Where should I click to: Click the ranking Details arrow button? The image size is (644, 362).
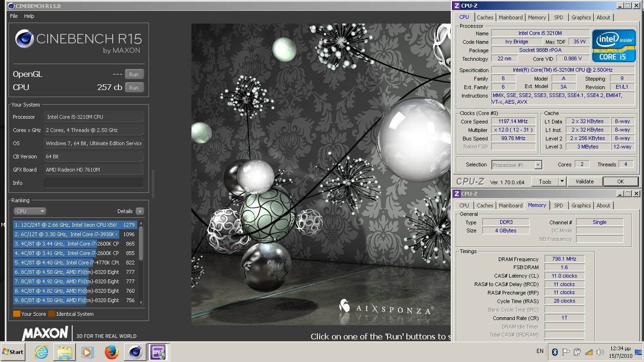pyautogui.click(x=140, y=211)
